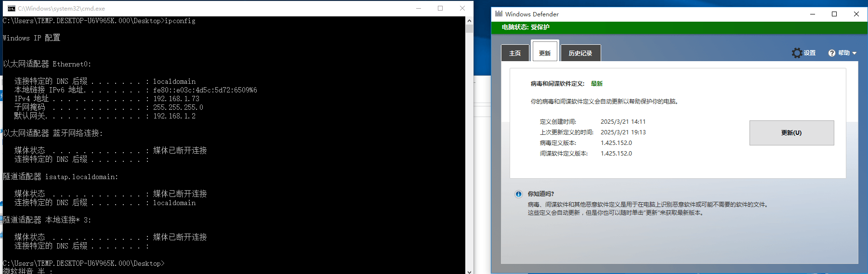Minimize the Windows Defender window
Viewport: 868px width, 274px height.
813,14
